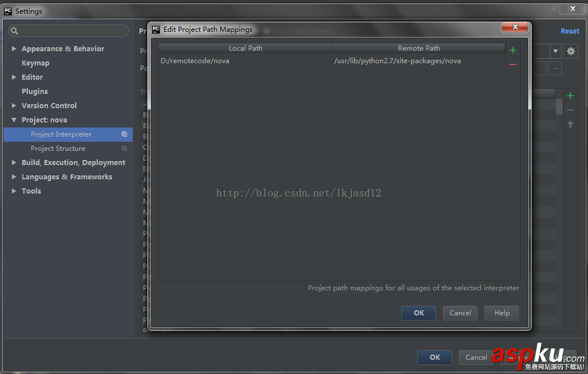Open interpreter settings with the gear icon
Screen dimensions: 588x374
click(x=570, y=51)
